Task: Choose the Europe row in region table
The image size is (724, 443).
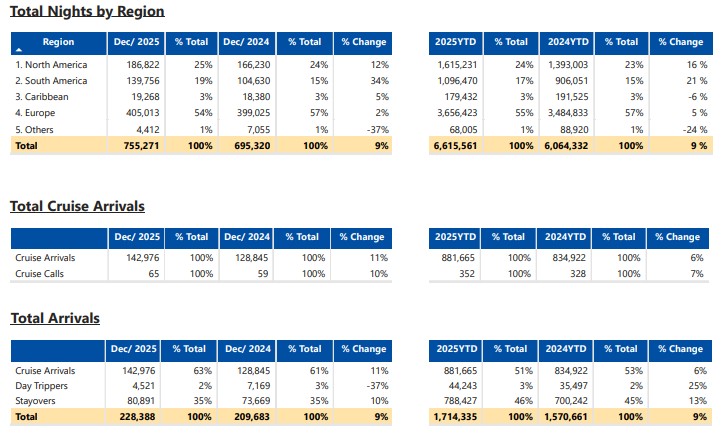Action: coord(36,112)
